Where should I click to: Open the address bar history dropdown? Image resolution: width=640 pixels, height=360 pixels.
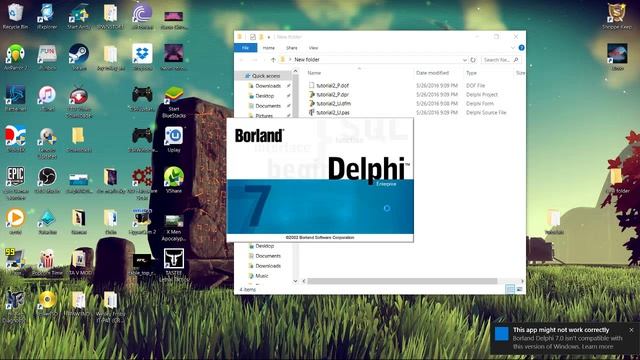464,60
